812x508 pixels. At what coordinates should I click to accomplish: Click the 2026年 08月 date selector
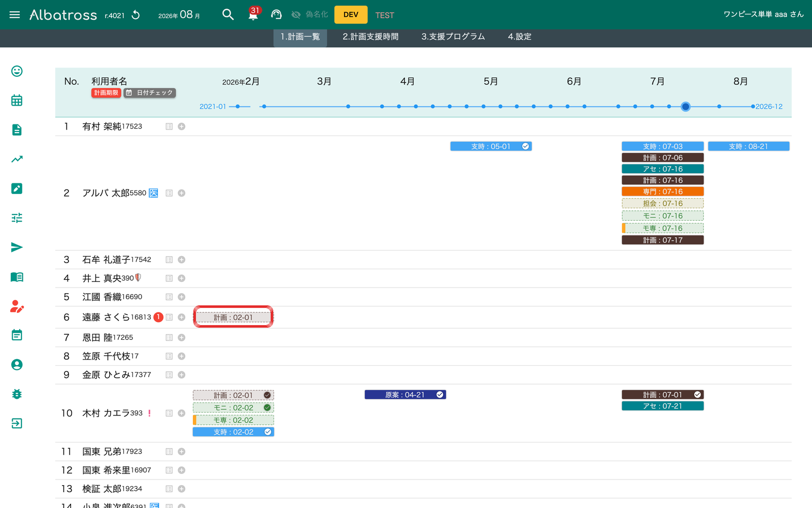point(179,15)
